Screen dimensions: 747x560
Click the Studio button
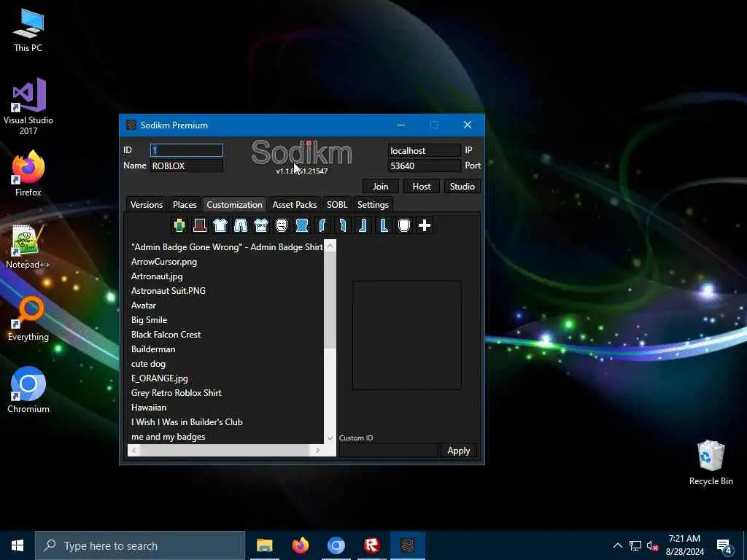point(462,186)
